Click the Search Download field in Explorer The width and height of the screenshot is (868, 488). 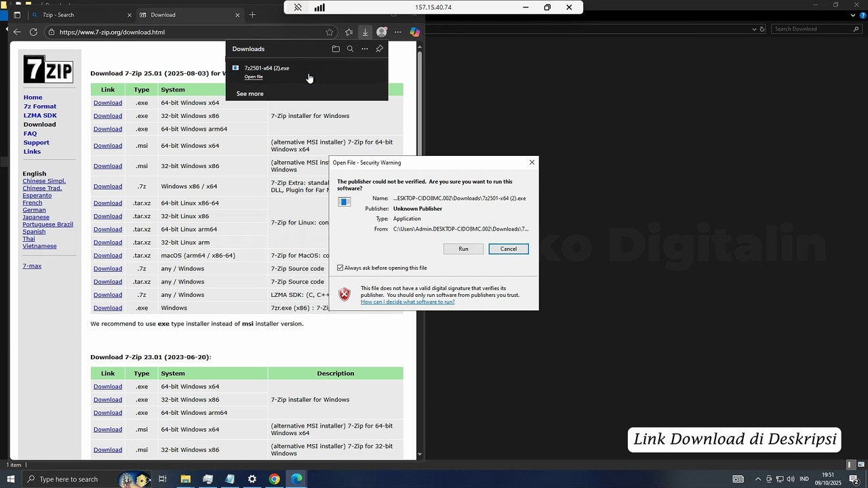point(816,29)
